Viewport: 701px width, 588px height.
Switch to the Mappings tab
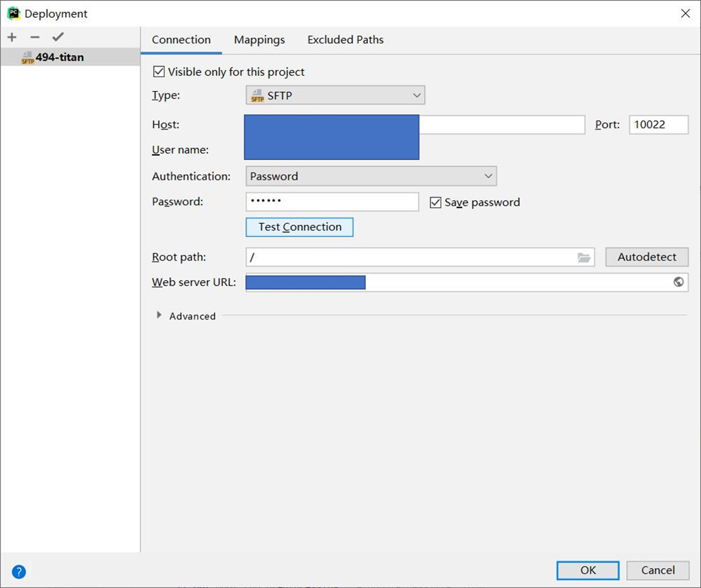coord(259,40)
